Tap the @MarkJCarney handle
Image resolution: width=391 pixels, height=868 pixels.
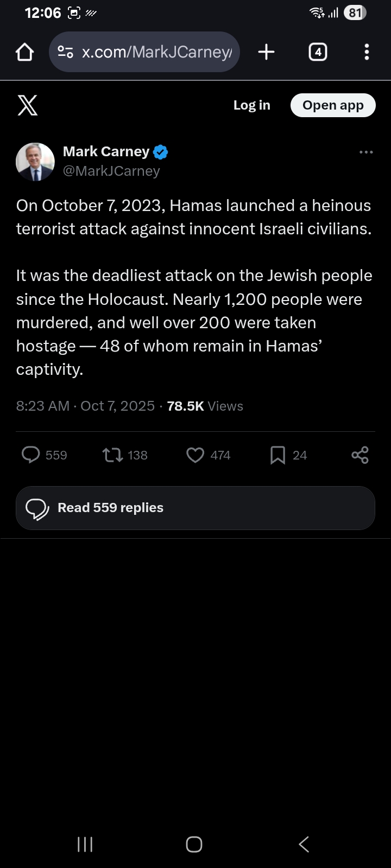point(111,171)
